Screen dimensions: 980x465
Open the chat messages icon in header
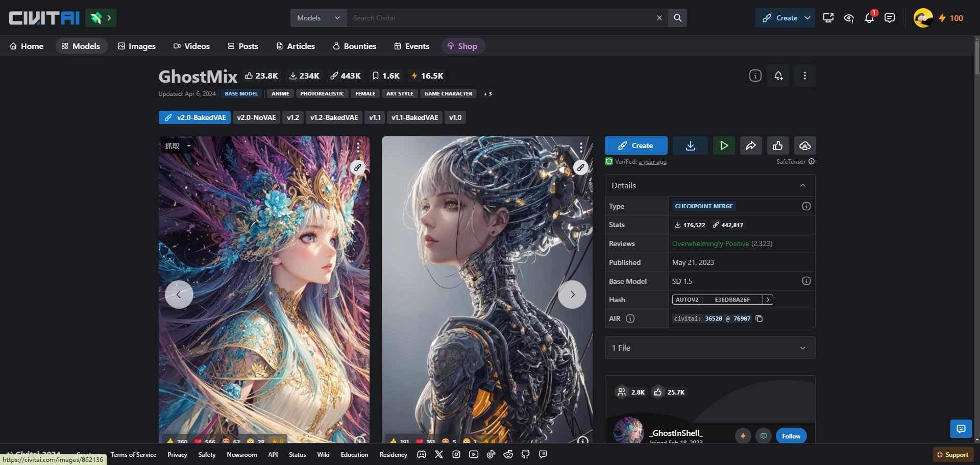point(890,18)
